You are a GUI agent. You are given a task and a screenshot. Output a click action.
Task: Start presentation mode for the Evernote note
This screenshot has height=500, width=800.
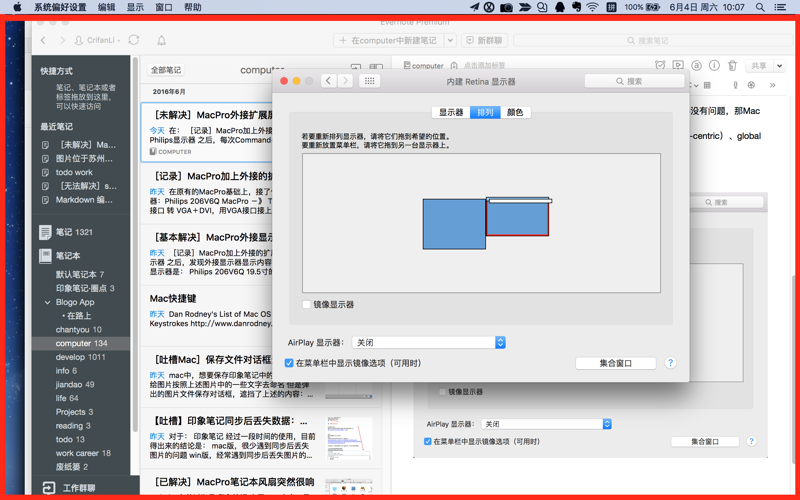point(678,65)
